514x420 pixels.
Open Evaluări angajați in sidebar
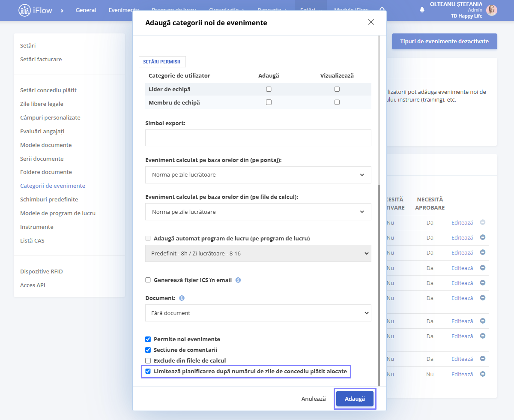click(42, 131)
